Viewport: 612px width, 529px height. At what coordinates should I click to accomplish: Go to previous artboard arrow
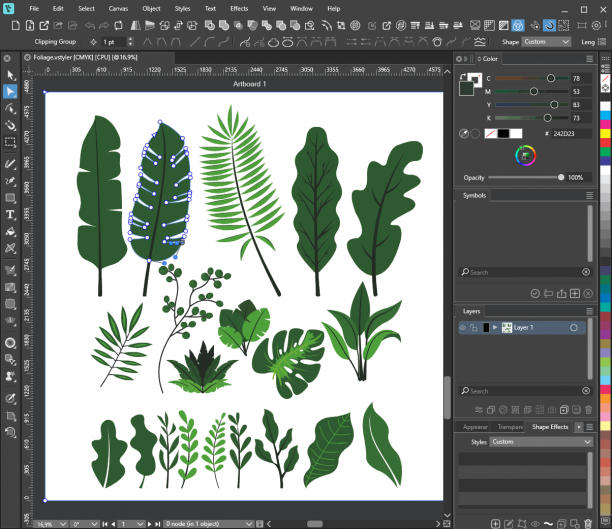point(113,524)
